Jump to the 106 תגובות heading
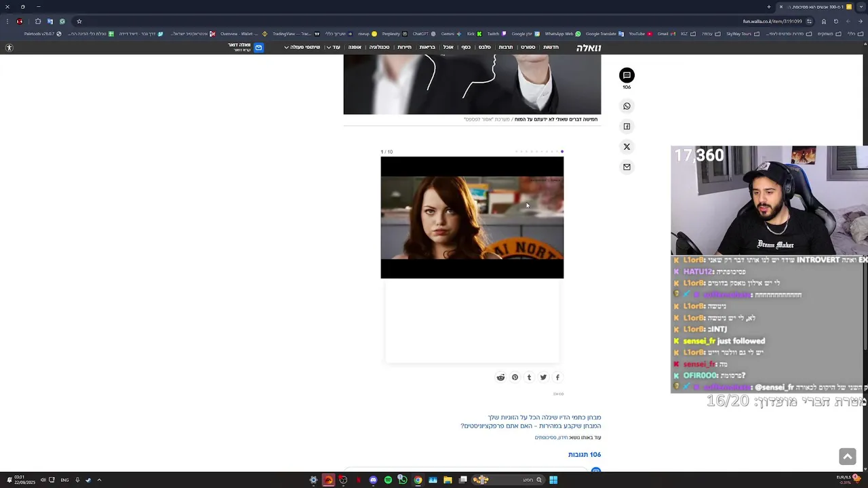The image size is (868, 488). [x=585, y=455]
